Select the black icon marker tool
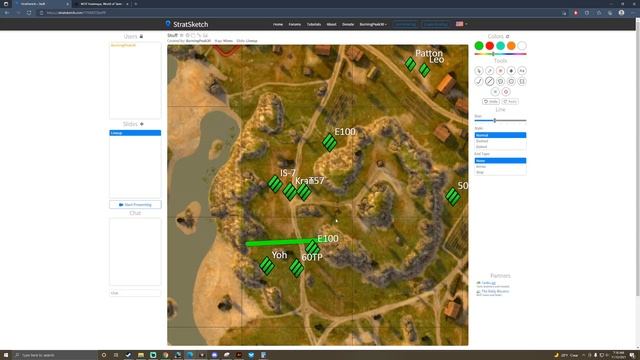Image resolution: width=640 pixels, height=360 pixels. point(511,71)
